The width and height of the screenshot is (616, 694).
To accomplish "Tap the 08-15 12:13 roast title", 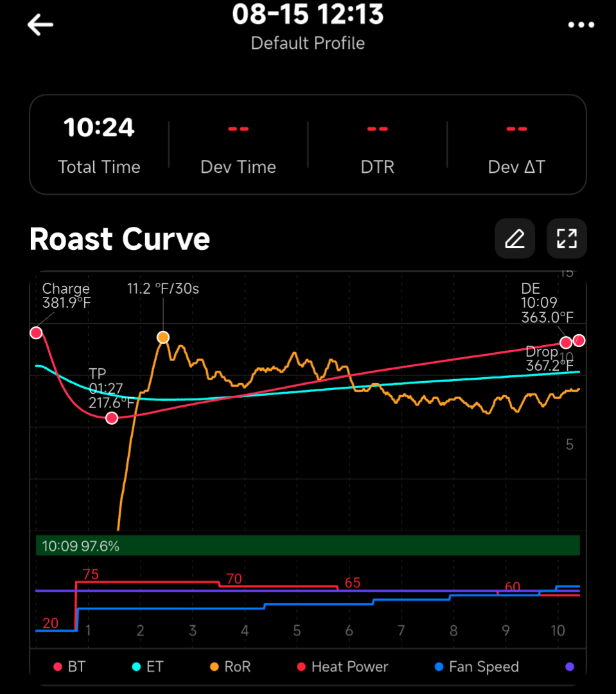I will (x=308, y=13).
